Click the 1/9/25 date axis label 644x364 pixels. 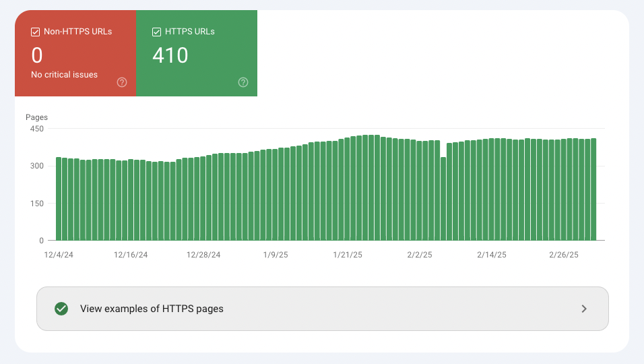(x=275, y=255)
